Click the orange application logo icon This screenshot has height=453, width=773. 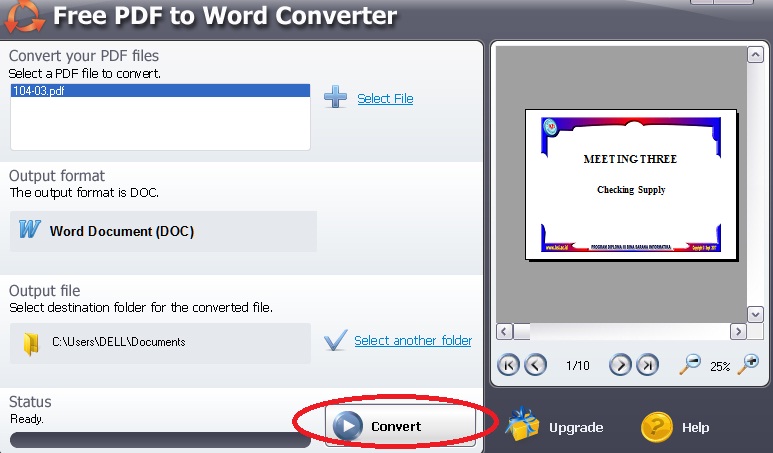click(x=24, y=16)
